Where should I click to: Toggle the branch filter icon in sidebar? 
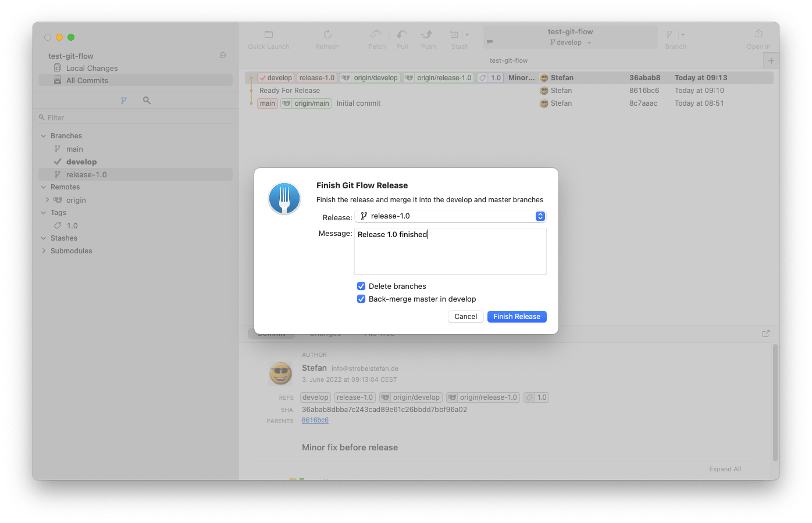pyautogui.click(x=124, y=100)
